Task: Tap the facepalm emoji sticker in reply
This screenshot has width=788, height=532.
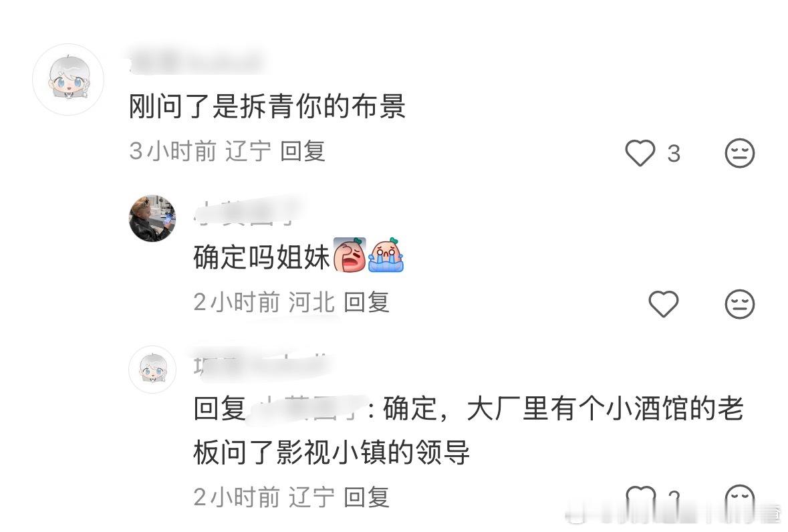Action: (x=350, y=255)
